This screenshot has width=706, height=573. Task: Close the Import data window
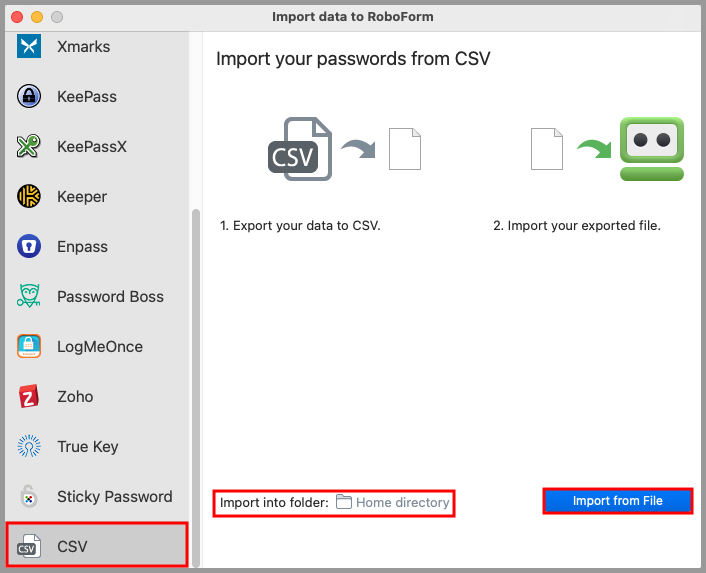(17, 17)
